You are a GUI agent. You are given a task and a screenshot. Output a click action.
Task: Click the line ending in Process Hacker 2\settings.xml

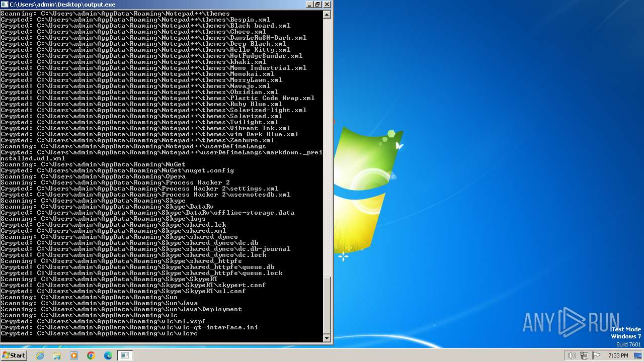tap(139, 189)
